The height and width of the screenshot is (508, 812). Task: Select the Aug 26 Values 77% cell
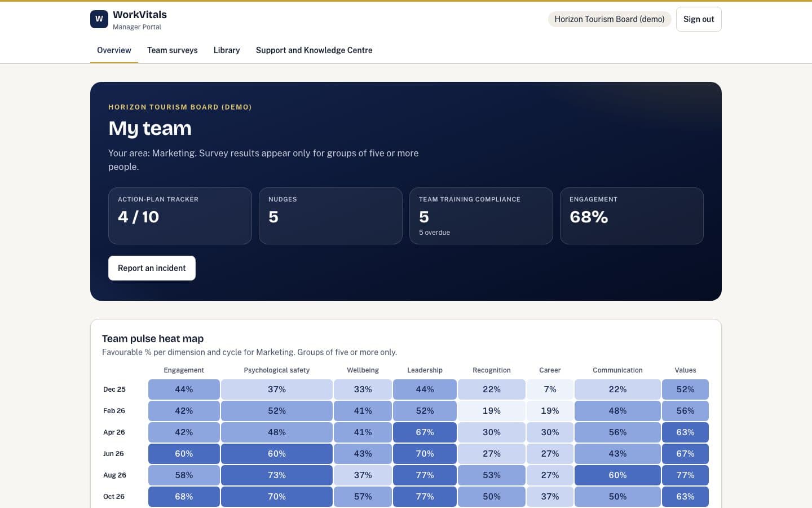(686, 475)
